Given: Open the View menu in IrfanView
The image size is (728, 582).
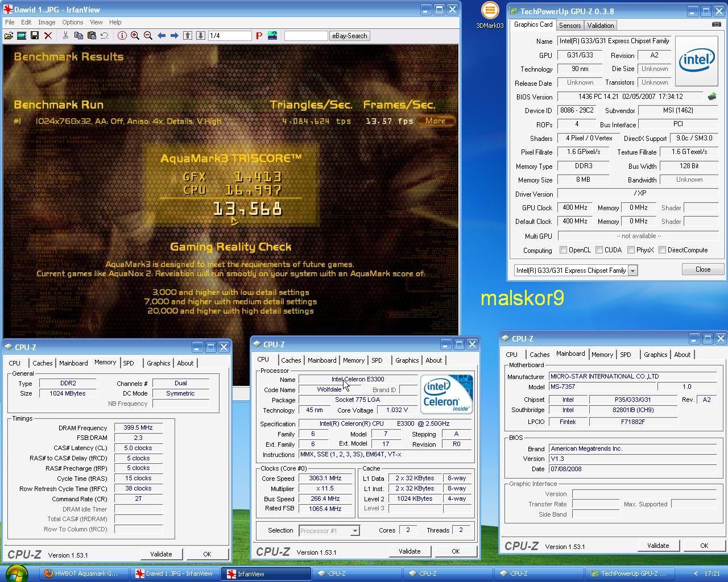Looking at the screenshot, I should [x=96, y=22].
